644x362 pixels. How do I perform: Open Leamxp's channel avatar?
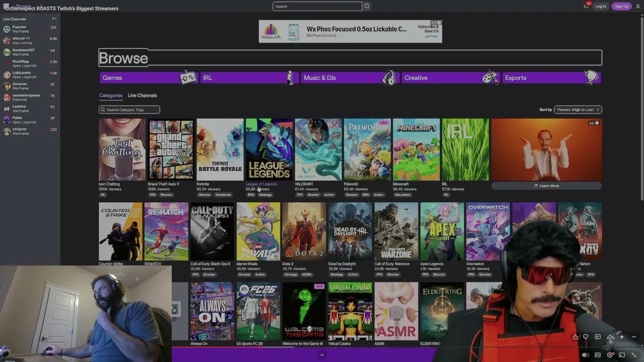7,109
